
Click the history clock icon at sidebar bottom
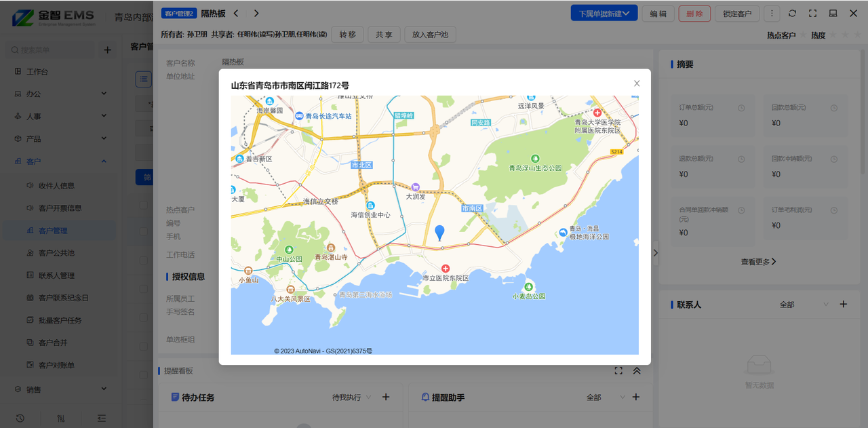(20, 418)
